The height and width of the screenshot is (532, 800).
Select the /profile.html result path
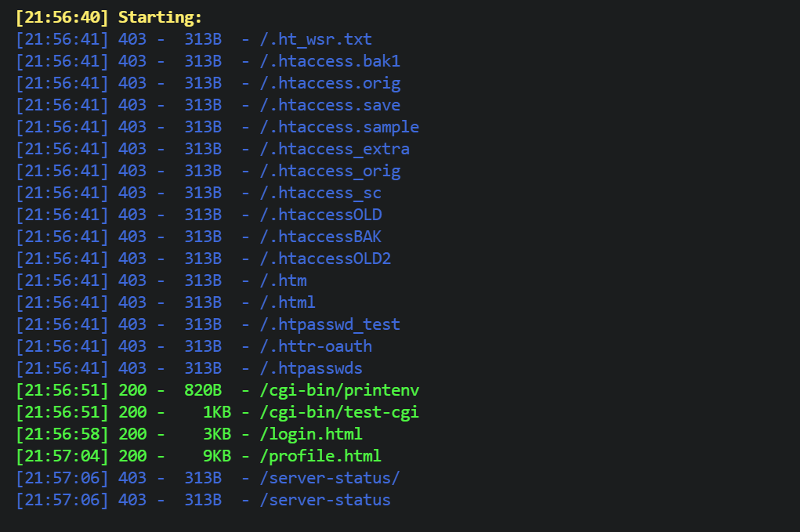pyautogui.click(x=320, y=456)
